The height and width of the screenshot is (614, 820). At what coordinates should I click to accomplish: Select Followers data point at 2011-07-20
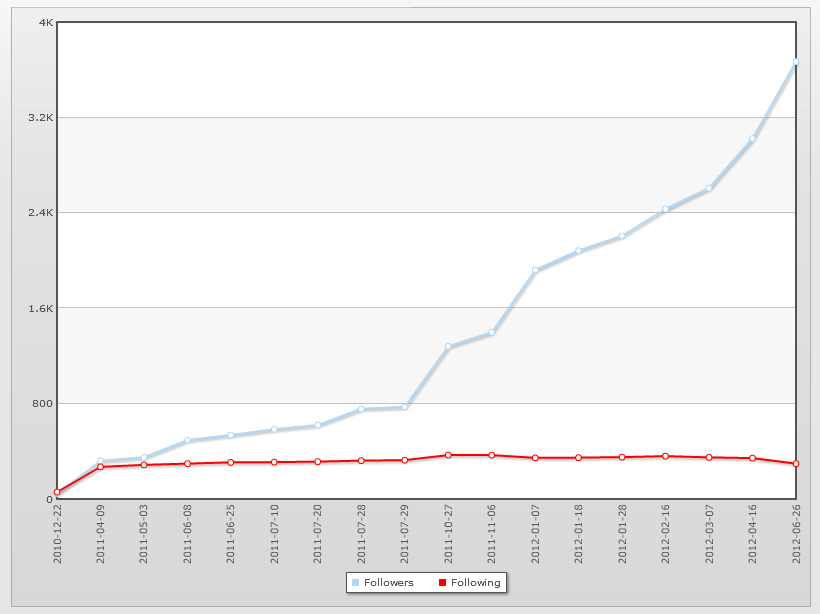click(x=318, y=425)
